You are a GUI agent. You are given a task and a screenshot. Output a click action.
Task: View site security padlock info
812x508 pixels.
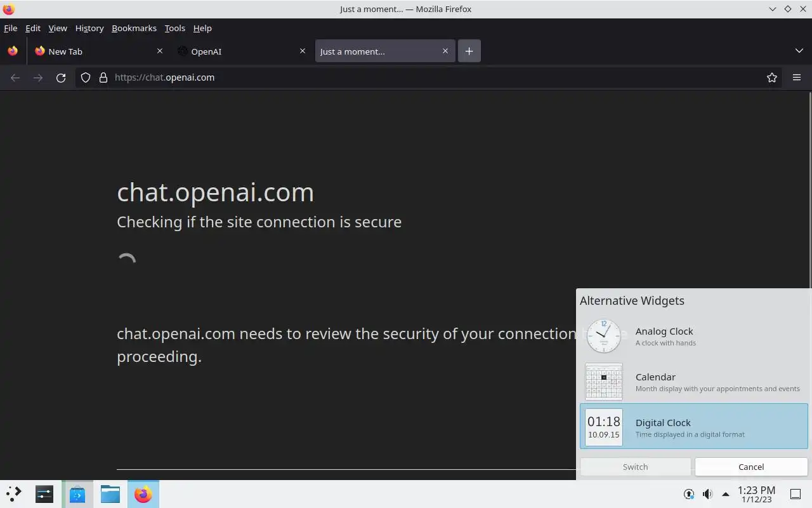[x=103, y=77]
